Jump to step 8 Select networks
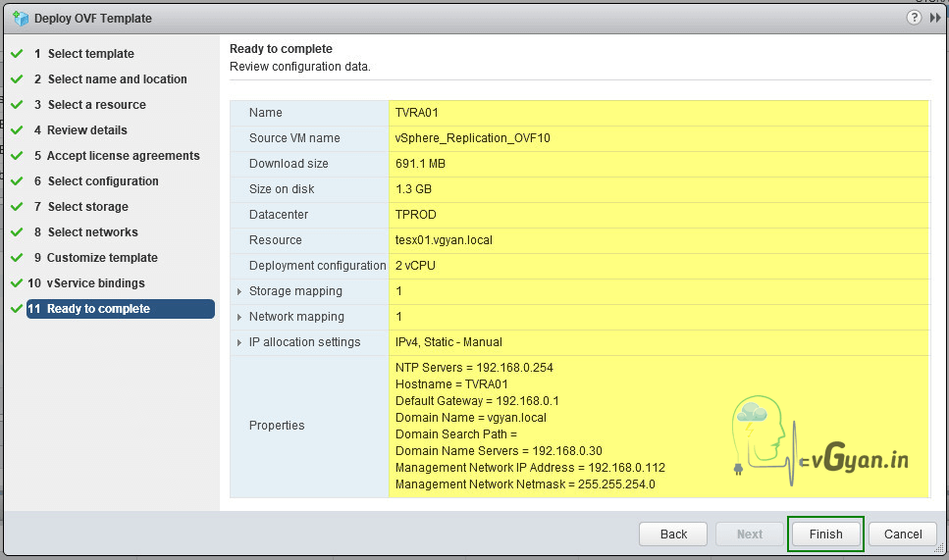949x560 pixels. pyautogui.click(x=92, y=231)
